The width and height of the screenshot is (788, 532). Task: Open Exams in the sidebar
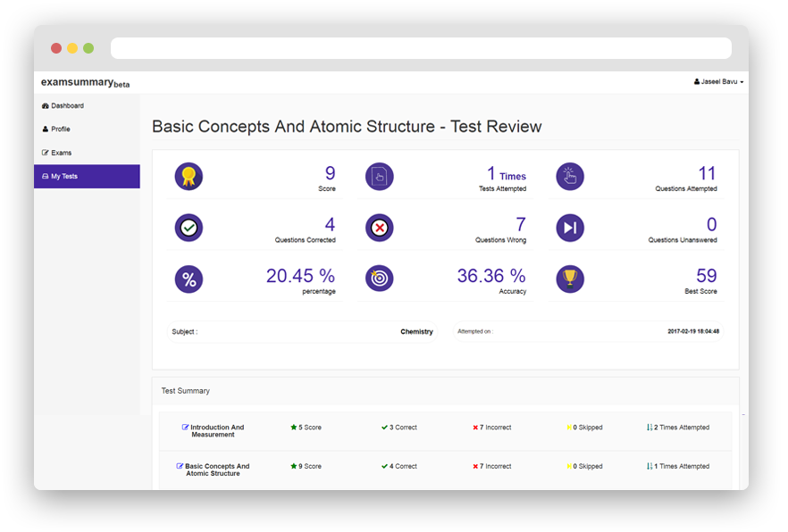[87, 153]
